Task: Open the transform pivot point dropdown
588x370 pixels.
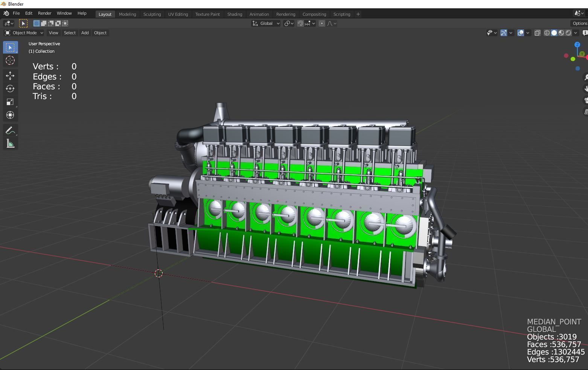Action: click(x=288, y=23)
